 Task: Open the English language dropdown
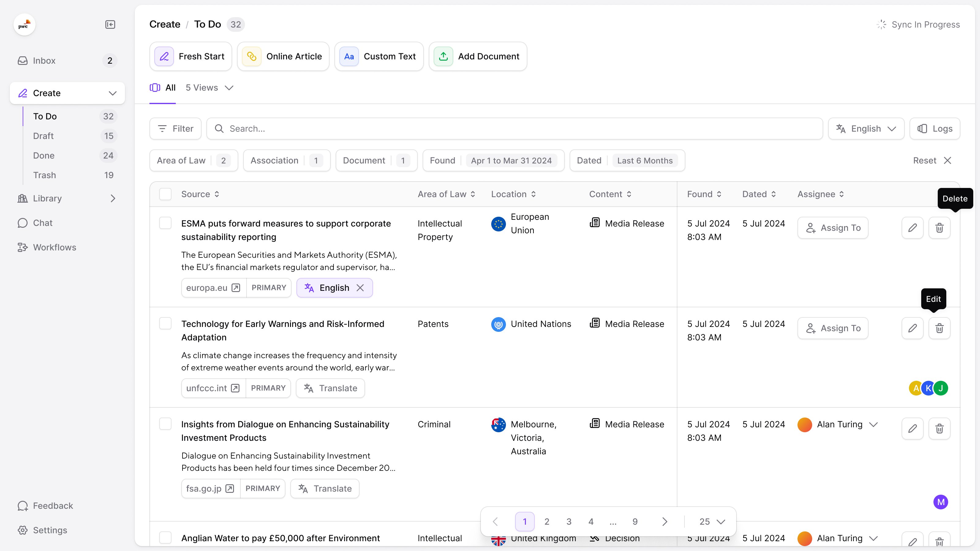pos(866,129)
